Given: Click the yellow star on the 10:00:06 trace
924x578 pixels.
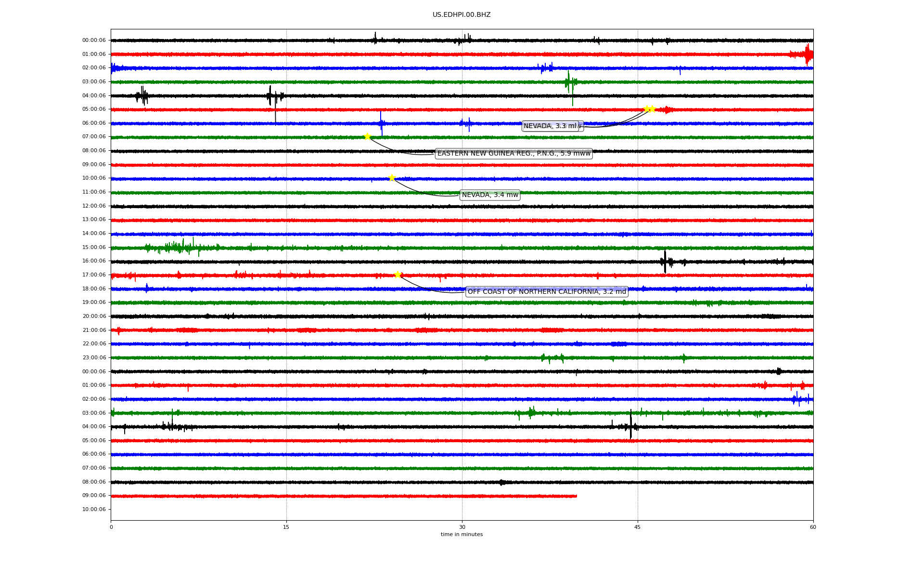Looking at the screenshot, I should tap(392, 178).
